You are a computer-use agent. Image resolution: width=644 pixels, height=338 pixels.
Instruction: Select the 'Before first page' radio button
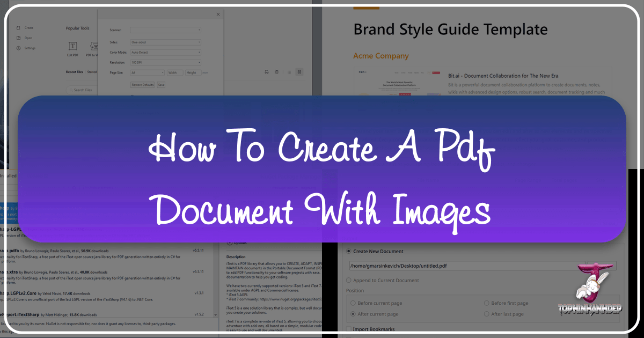click(x=487, y=303)
